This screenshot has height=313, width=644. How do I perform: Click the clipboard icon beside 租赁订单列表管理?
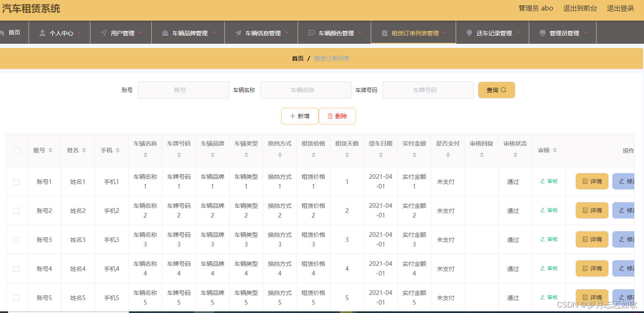385,33
